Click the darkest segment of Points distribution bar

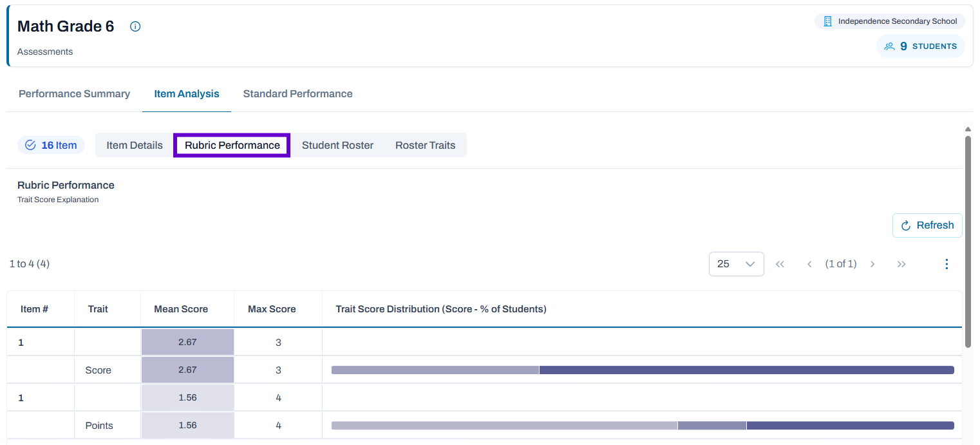(851, 425)
